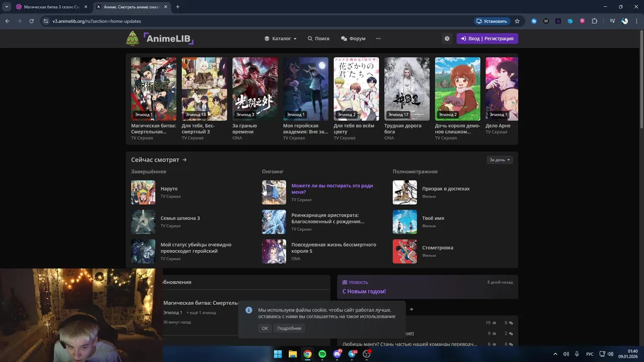
Task: Click the info icon in cookie banner
Action: [x=249, y=310]
